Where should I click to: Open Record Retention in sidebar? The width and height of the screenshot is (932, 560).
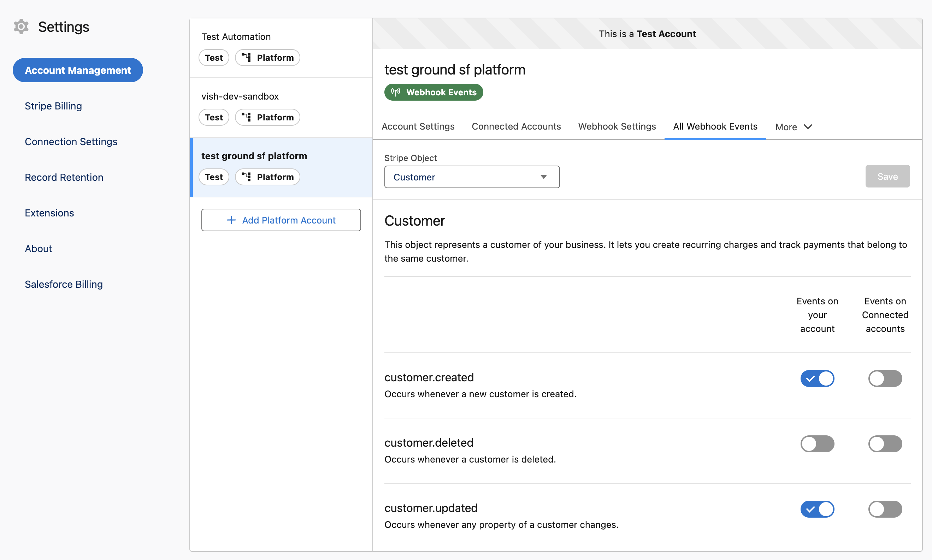click(64, 177)
